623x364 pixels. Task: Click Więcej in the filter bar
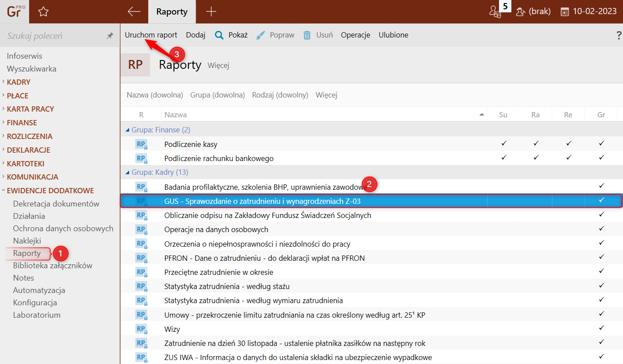click(327, 95)
